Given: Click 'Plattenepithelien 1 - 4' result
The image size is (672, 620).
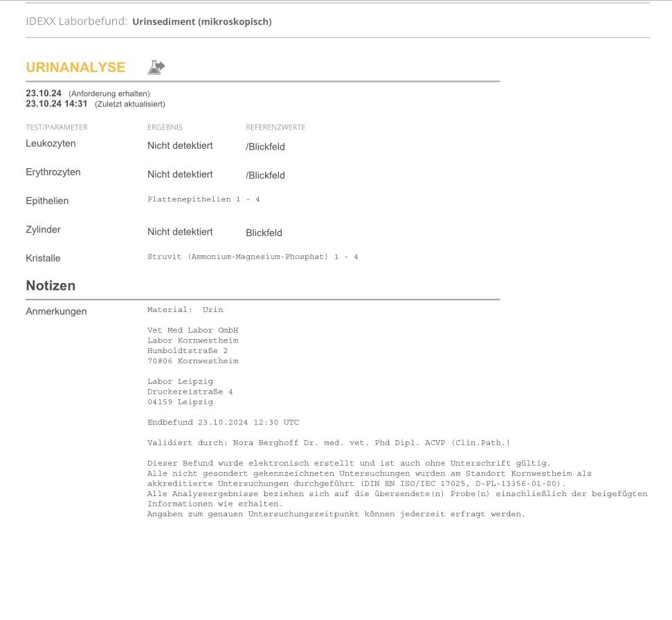Looking at the screenshot, I should pyautogui.click(x=203, y=199).
